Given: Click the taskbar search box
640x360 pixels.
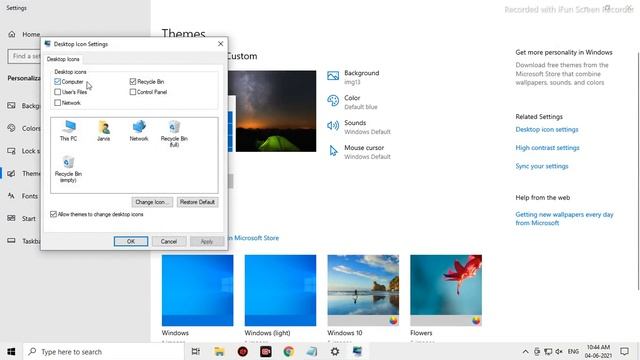Looking at the screenshot, I should click(x=104, y=351).
